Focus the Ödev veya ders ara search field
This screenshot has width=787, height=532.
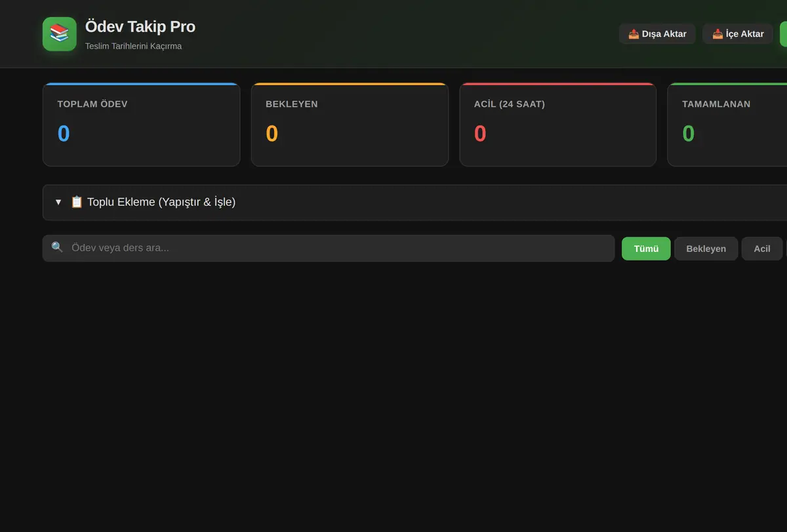point(329,248)
